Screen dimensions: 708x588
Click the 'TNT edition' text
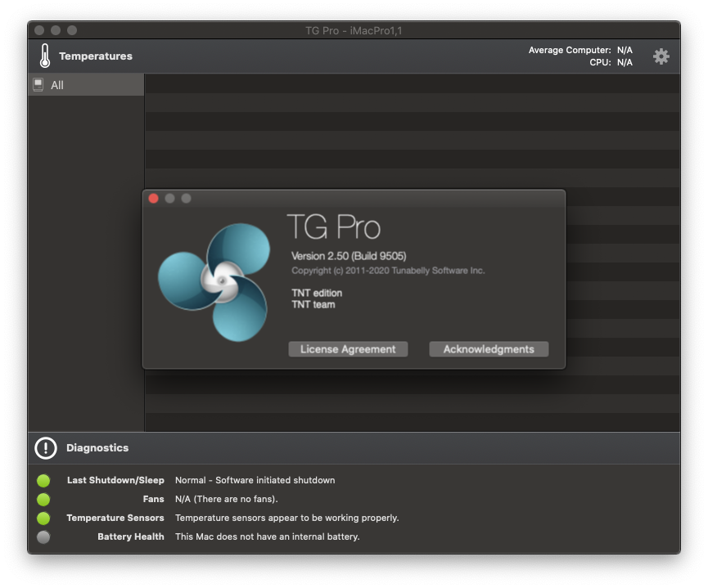[x=317, y=294]
